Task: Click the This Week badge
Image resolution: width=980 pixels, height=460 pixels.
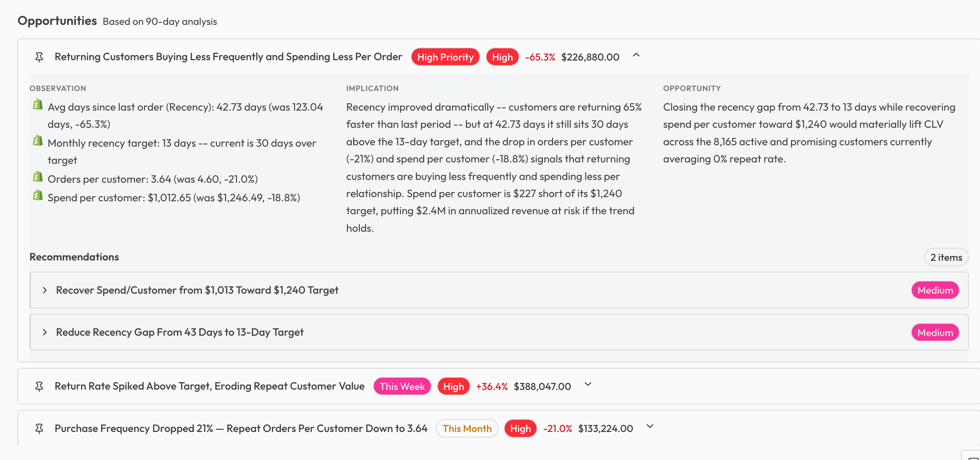Action: click(x=402, y=386)
